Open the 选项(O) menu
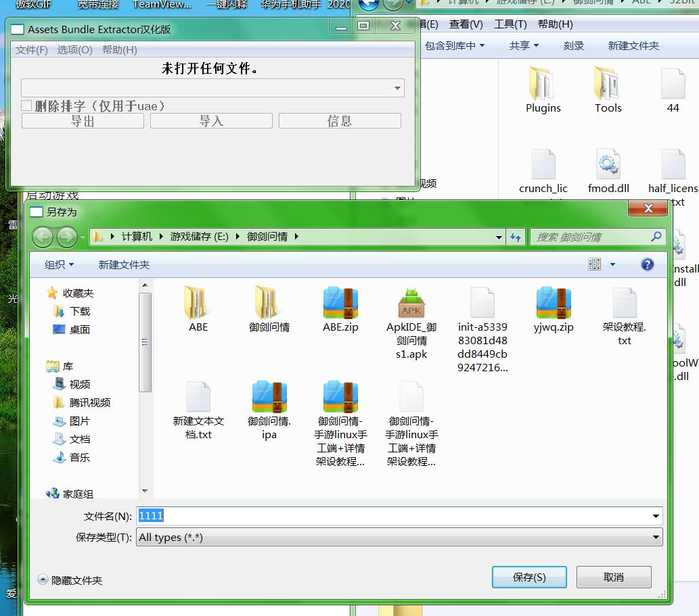The height and width of the screenshot is (616, 699). click(74, 50)
